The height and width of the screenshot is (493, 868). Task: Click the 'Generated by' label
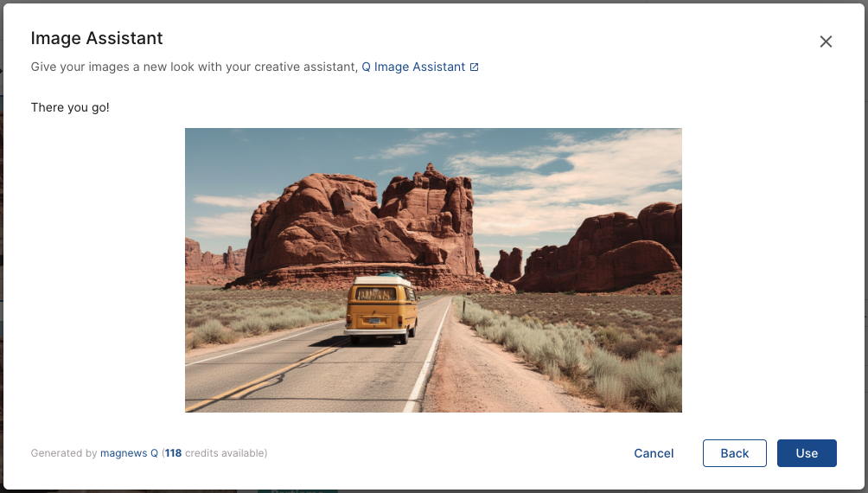coord(64,453)
